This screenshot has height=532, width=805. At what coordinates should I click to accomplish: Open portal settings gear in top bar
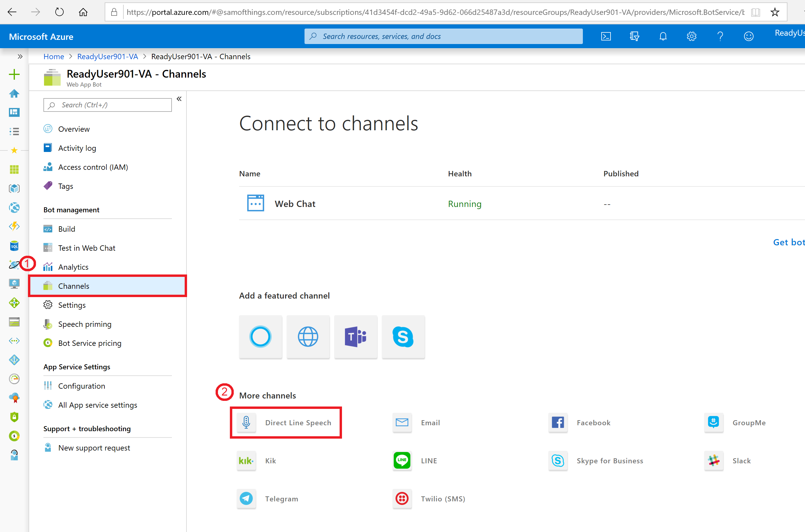[691, 36]
